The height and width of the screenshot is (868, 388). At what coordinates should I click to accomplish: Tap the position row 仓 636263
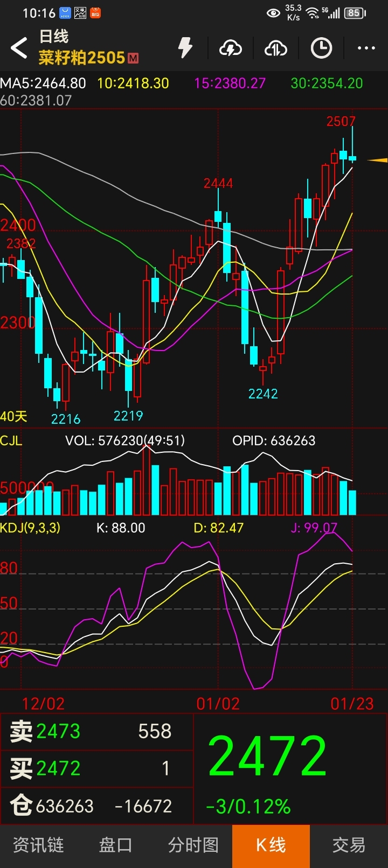tap(97, 806)
